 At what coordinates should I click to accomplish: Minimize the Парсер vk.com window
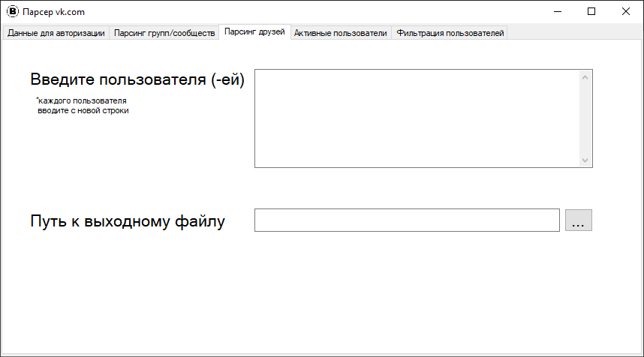pos(558,11)
